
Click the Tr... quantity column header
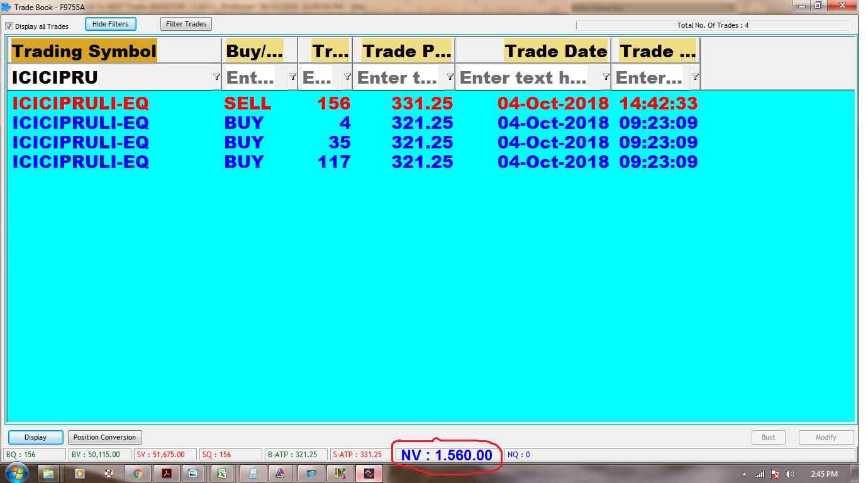(x=325, y=51)
